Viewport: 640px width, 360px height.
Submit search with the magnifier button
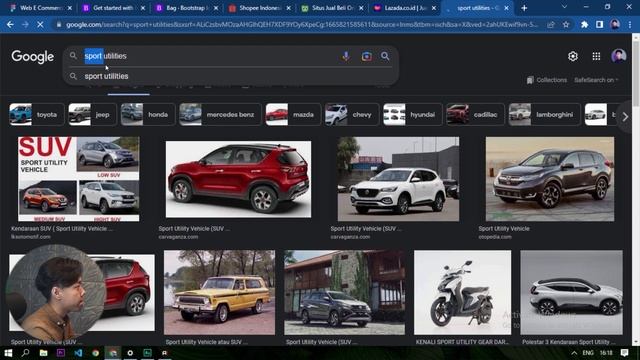[x=385, y=56]
